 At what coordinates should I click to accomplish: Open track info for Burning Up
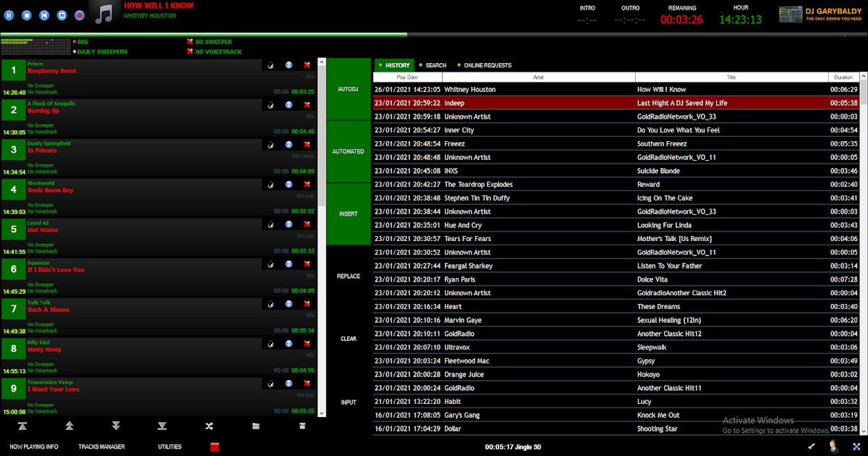pyautogui.click(x=290, y=104)
